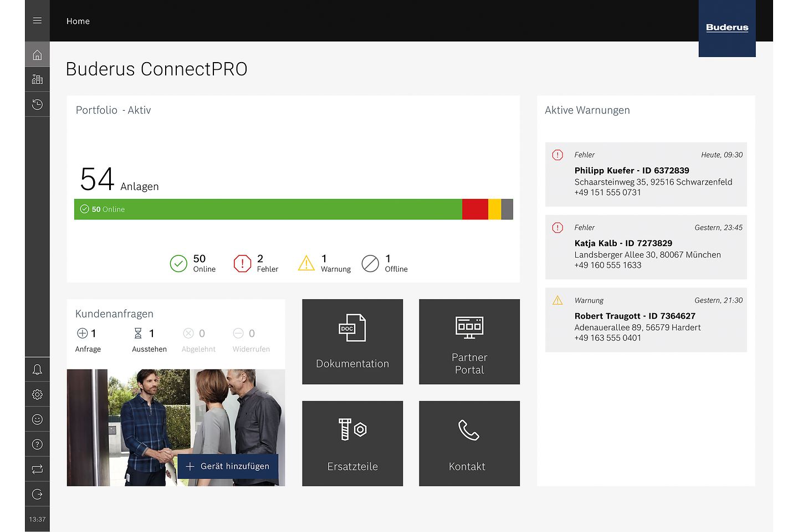Click address Landsberger Allee 30, 80067 München
This screenshot has height=532, width=798.
pyautogui.click(x=648, y=255)
